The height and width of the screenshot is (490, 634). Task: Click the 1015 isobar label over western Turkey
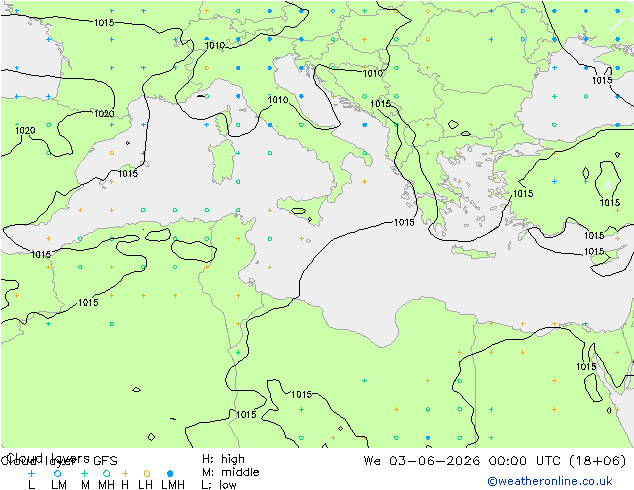click(523, 193)
